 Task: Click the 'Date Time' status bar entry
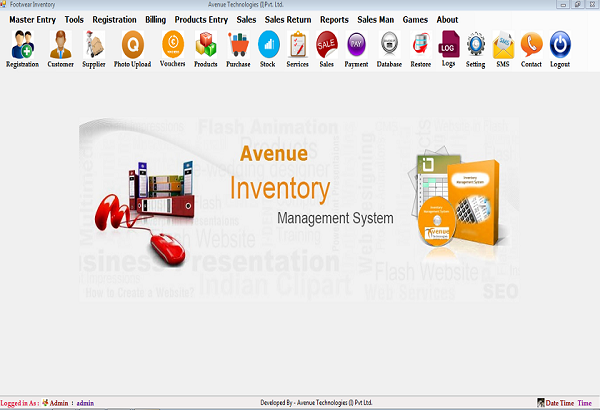click(559, 403)
